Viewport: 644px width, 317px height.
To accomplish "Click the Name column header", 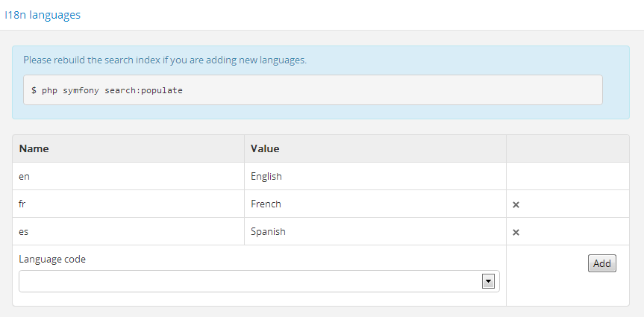I will click(x=34, y=148).
